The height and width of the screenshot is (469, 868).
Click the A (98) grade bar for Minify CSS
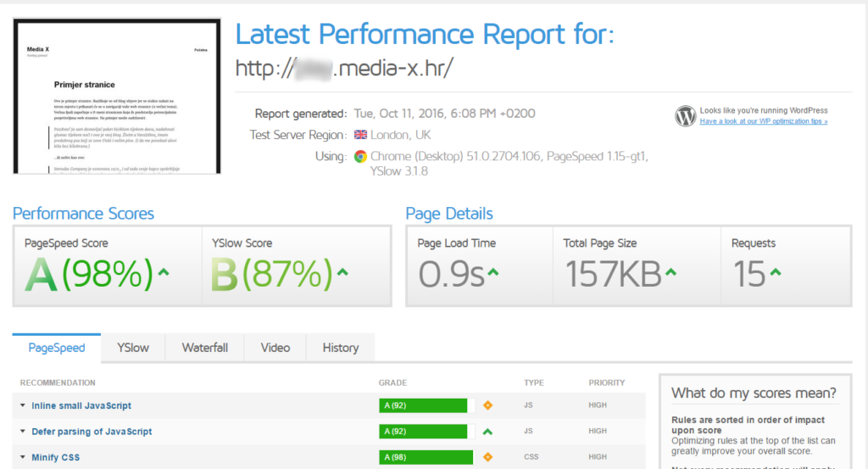pyautogui.click(x=423, y=458)
